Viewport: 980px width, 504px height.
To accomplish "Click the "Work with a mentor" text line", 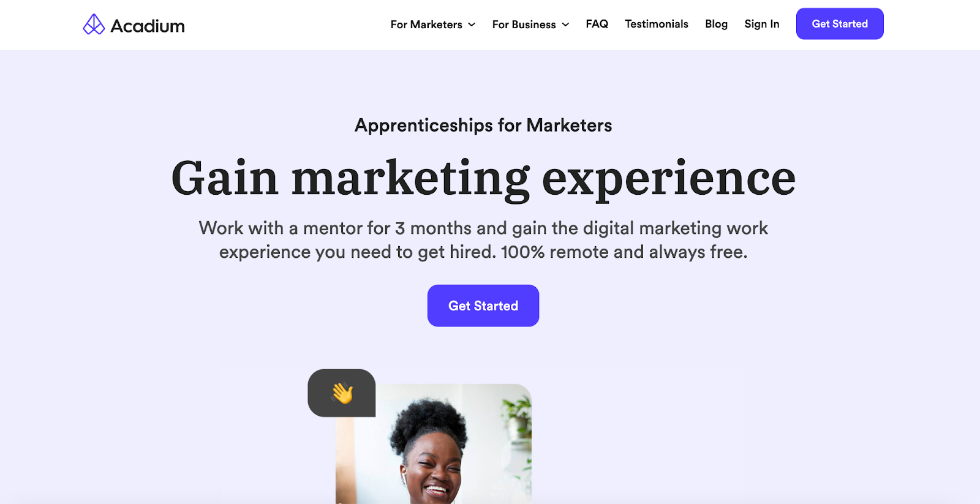I will coord(483,228).
